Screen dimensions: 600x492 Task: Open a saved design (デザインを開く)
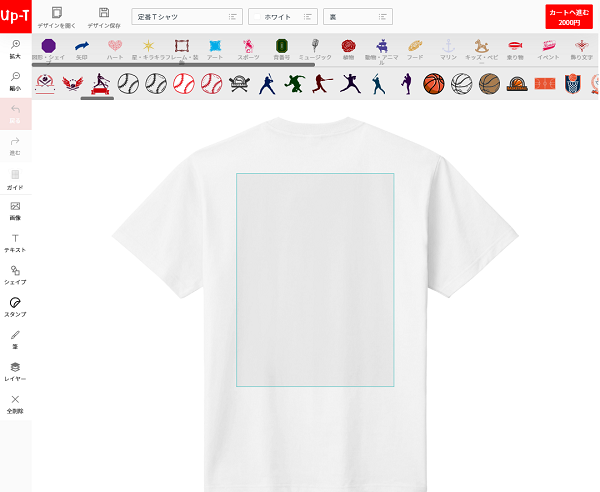[x=57, y=18]
